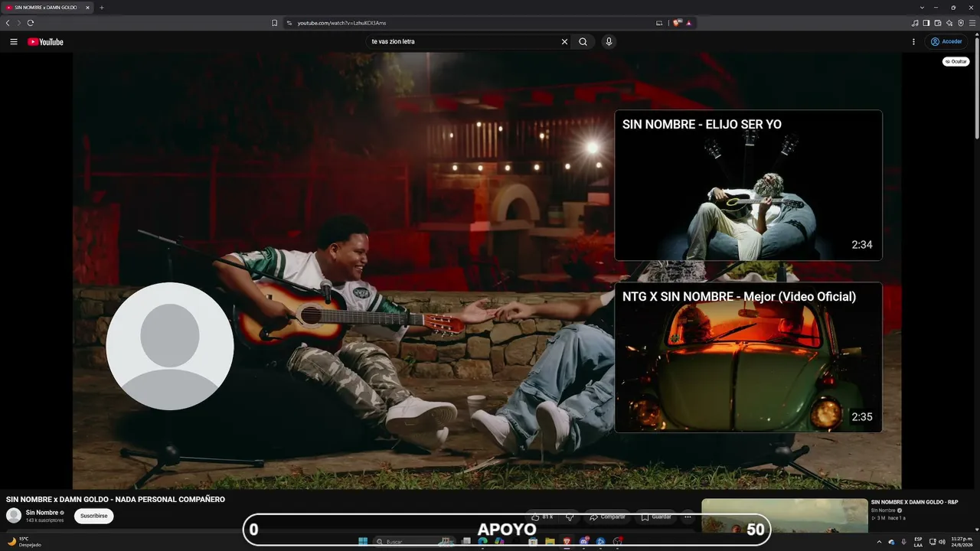
Task: Open the YouTube guide hamburger menu
Action: 14,42
